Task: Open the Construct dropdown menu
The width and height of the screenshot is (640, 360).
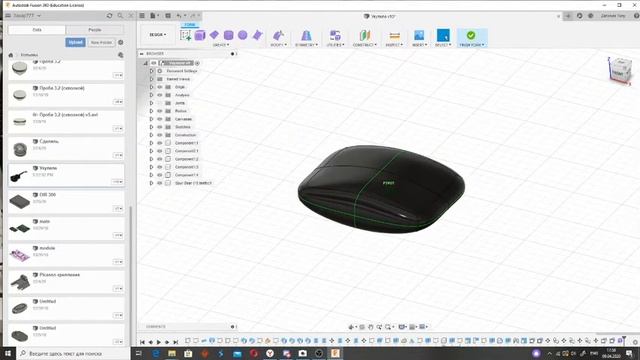Action: [x=364, y=45]
